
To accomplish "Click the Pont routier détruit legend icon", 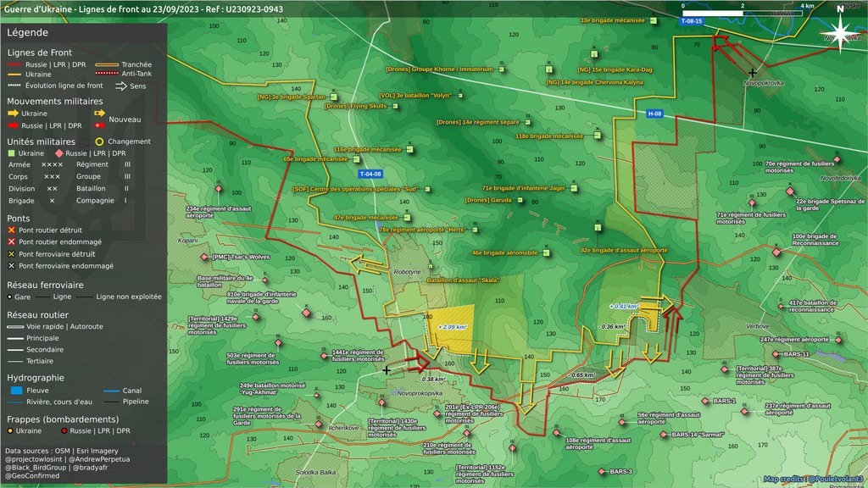I will pyautogui.click(x=11, y=230).
